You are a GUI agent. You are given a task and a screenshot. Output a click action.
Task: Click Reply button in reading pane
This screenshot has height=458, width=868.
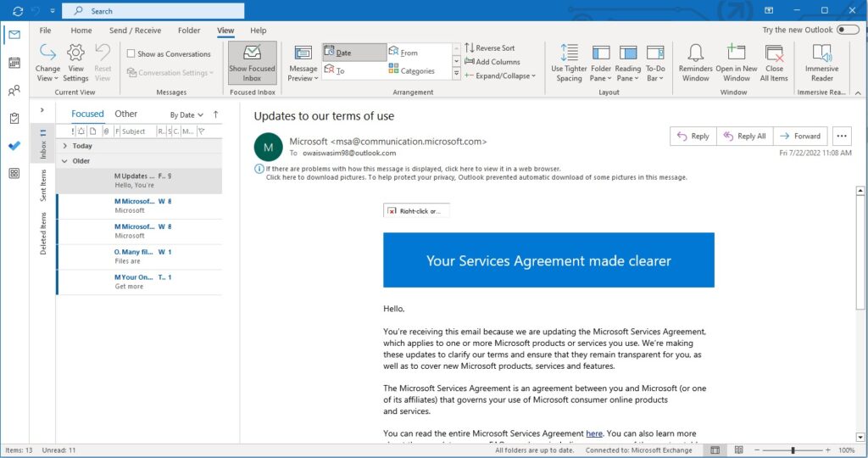click(693, 137)
